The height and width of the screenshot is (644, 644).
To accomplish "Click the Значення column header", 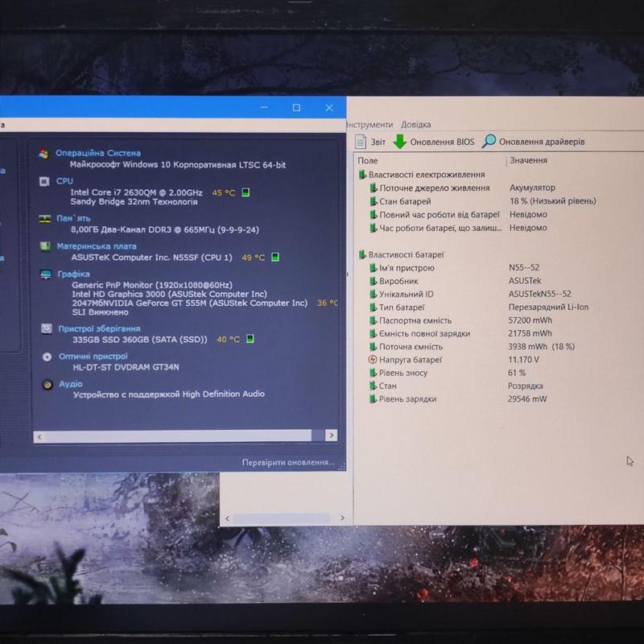I will pos(528,161).
